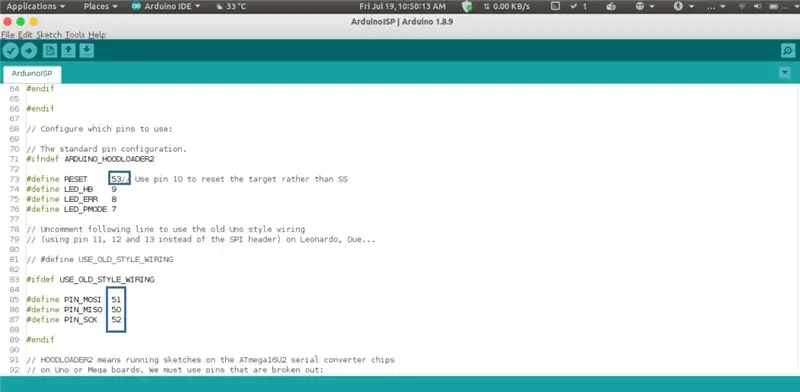Create a new sketch with New icon

49,51
